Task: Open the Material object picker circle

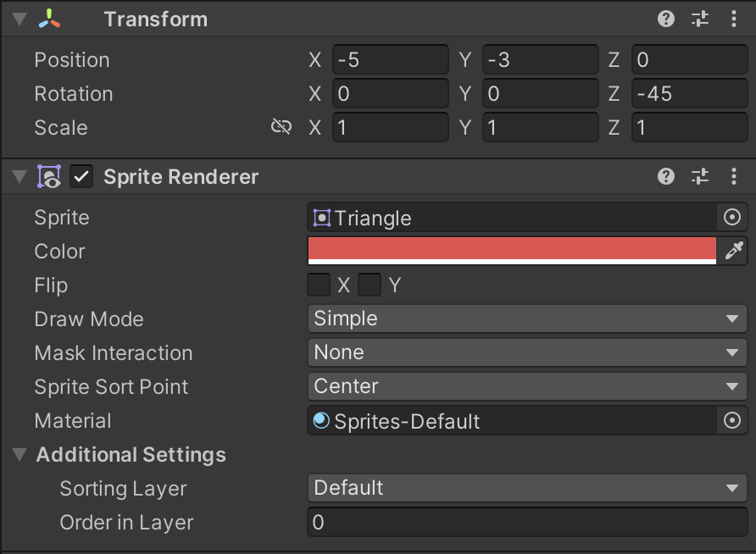Action: coord(732,420)
